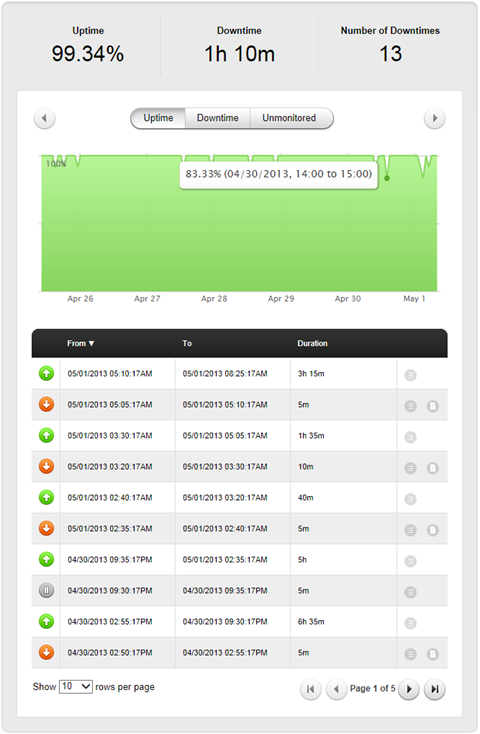Image resolution: width=480 pixels, height=734 pixels.
Task: Click the Duration column header
Action: coord(312,343)
